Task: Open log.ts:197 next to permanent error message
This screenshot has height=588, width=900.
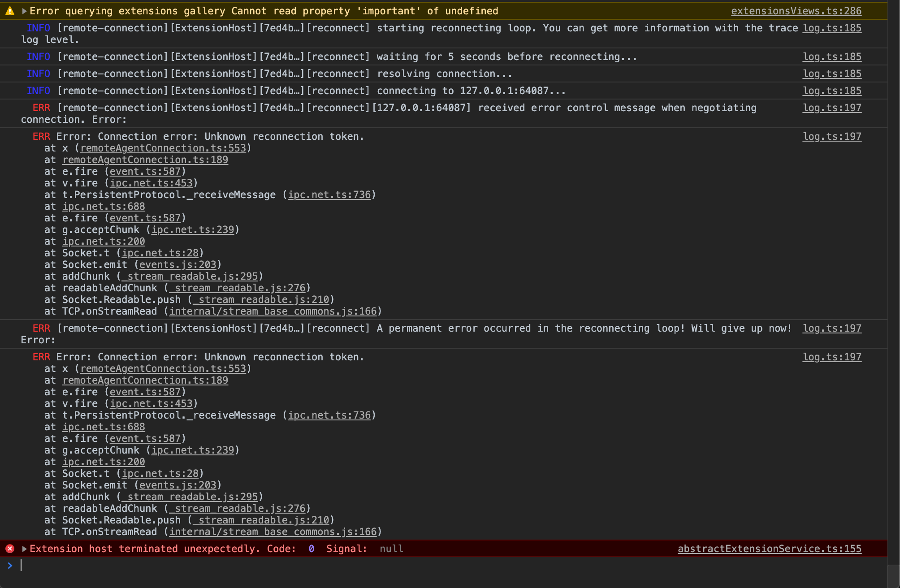Action: point(832,328)
